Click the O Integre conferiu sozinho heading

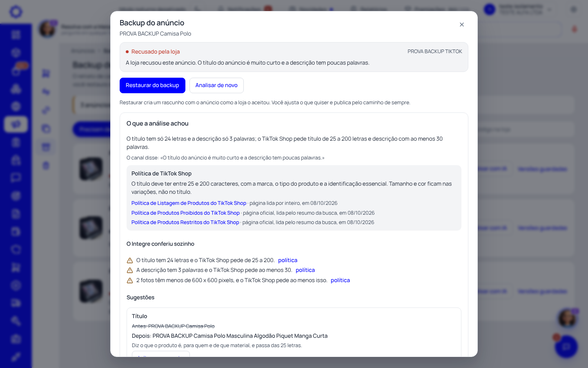(x=160, y=244)
